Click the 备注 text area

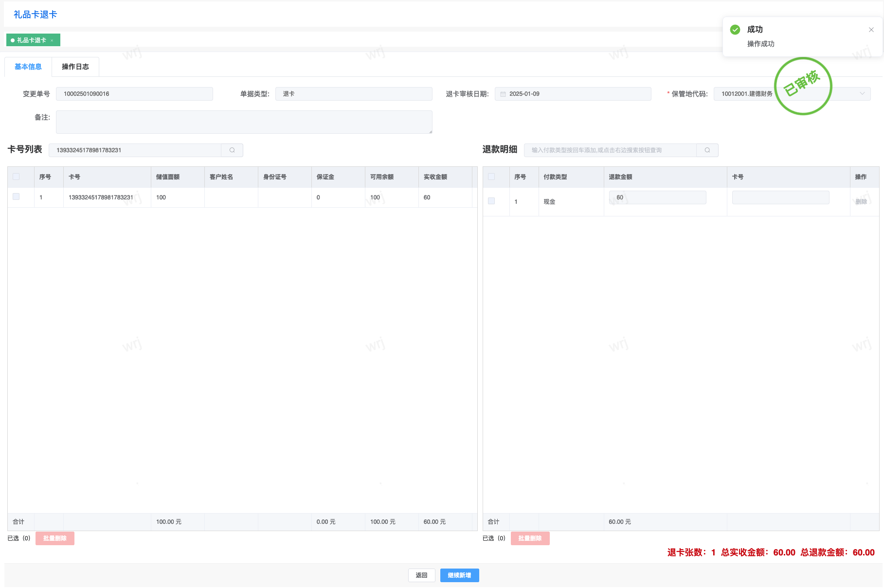(x=244, y=122)
